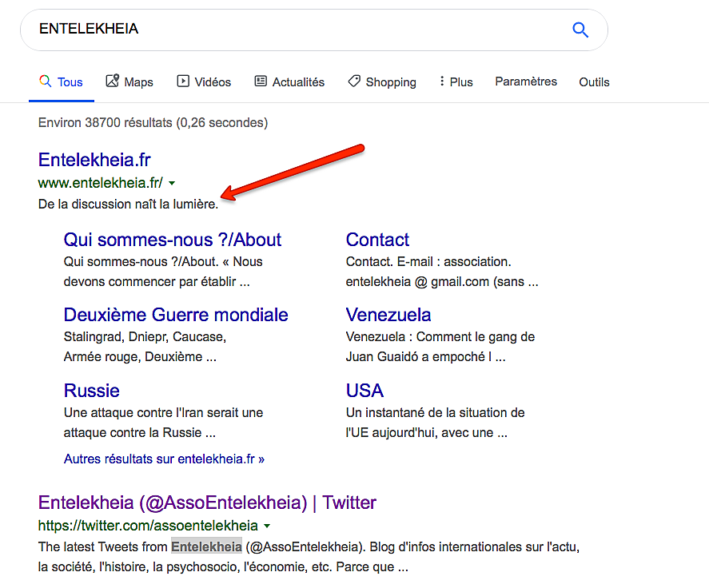This screenshot has height=588, width=709.
Task: Click the snippet "The latest Tweets from Entelekheia"
Action: pyautogui.click(x=140, y=547)
